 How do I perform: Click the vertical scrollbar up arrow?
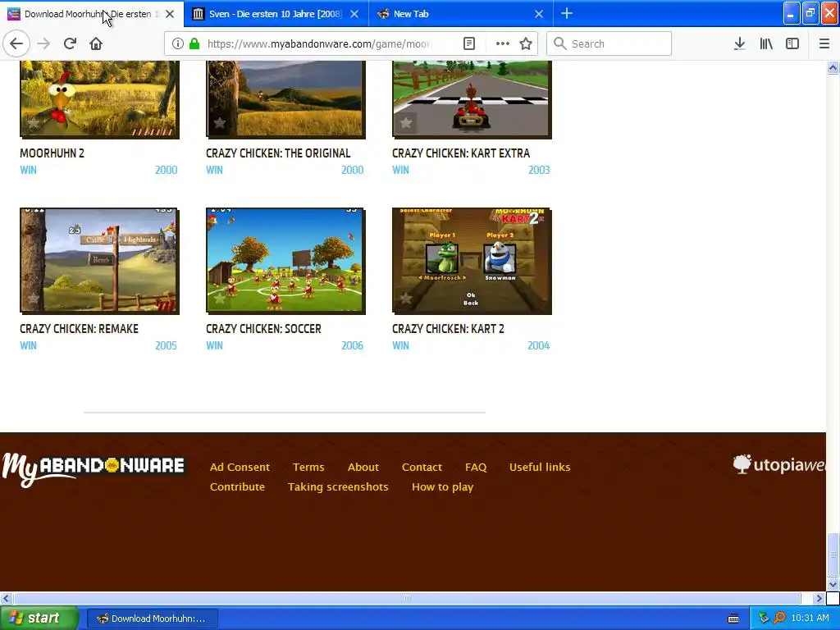pos(833,67)
